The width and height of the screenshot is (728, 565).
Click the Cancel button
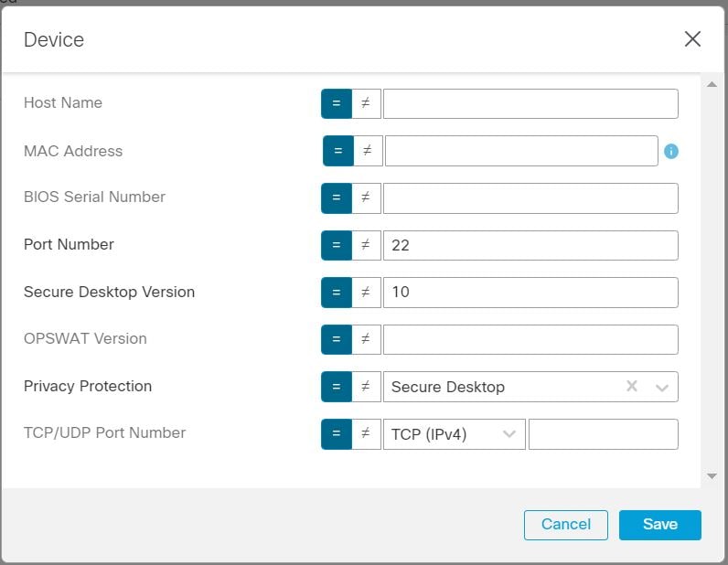tap(565, 525)
